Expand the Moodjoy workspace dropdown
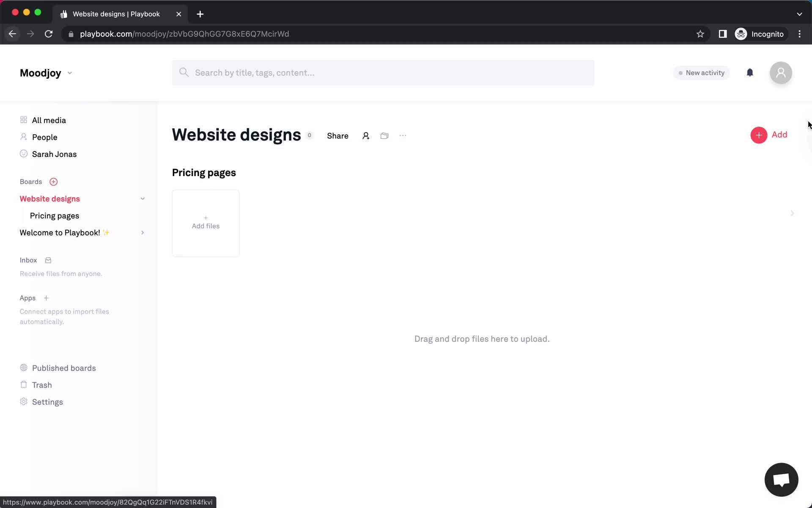This screenshot has width=812, height=508. pyautogui.click(x=69, y=72)
